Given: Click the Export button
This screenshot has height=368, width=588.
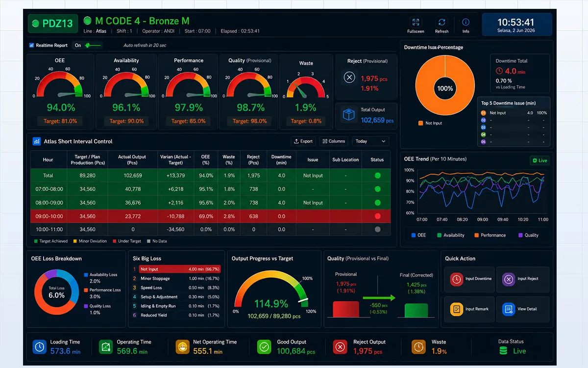Looking at the screenshot, I should [x=303, y=141].
